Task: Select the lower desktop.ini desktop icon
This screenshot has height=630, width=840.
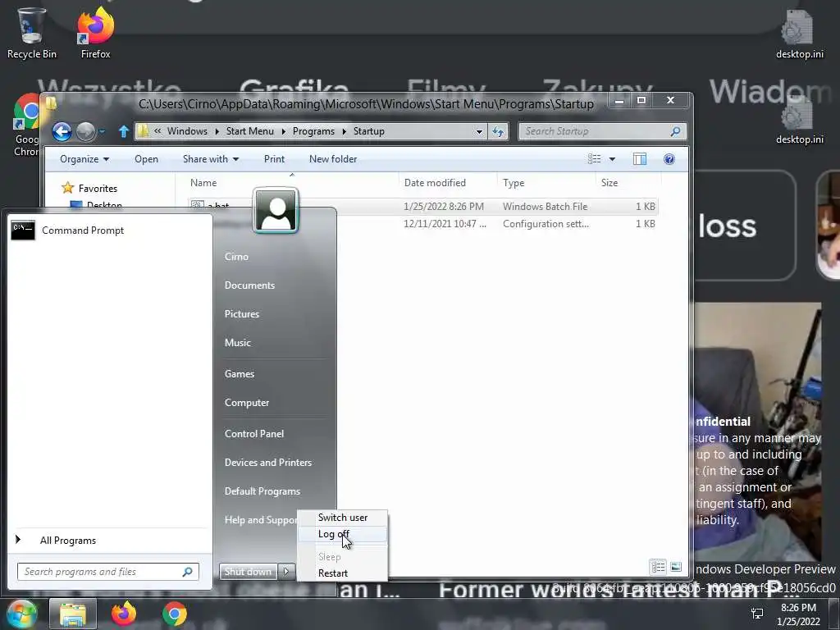Action: (799, 121)
